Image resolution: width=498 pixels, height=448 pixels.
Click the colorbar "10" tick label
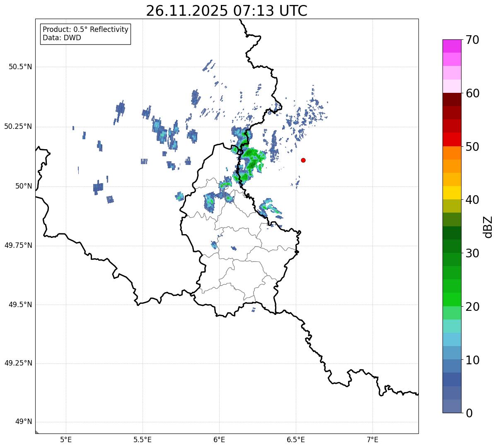click(473, 360)
